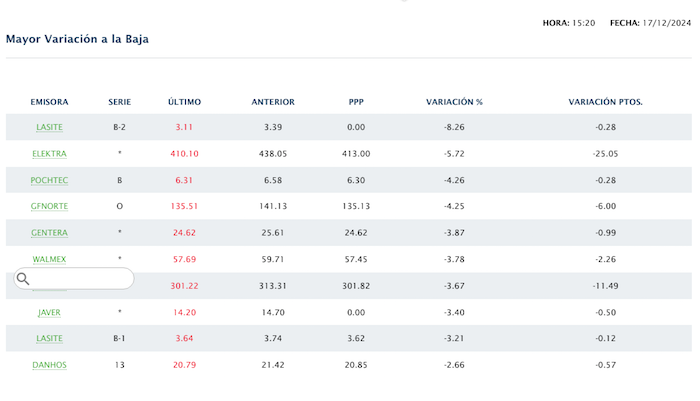
Task: Click the EMISORA column header
Action: click(x=49, y=102)
